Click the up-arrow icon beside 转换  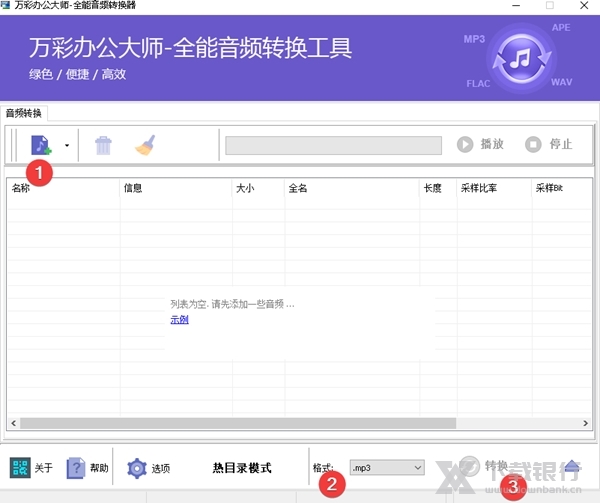click(x=572, y=466)
